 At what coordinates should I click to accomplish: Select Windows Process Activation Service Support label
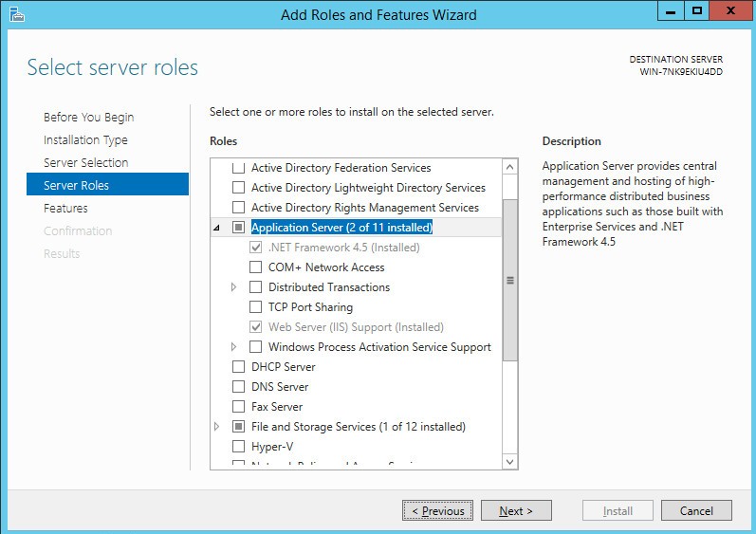379,347
